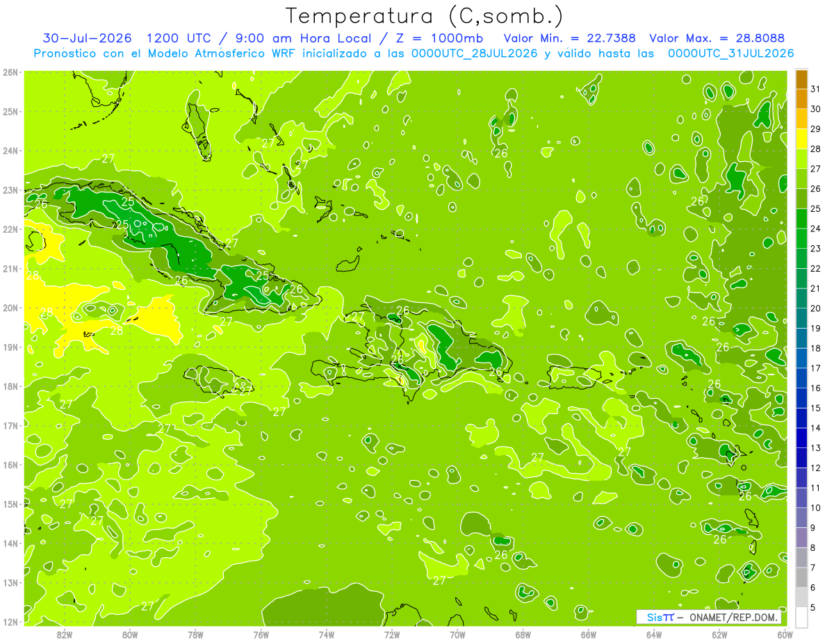Click the '80W' longitude axis label
The width and height of the screenshot is (834, 644).
point(129,634)
